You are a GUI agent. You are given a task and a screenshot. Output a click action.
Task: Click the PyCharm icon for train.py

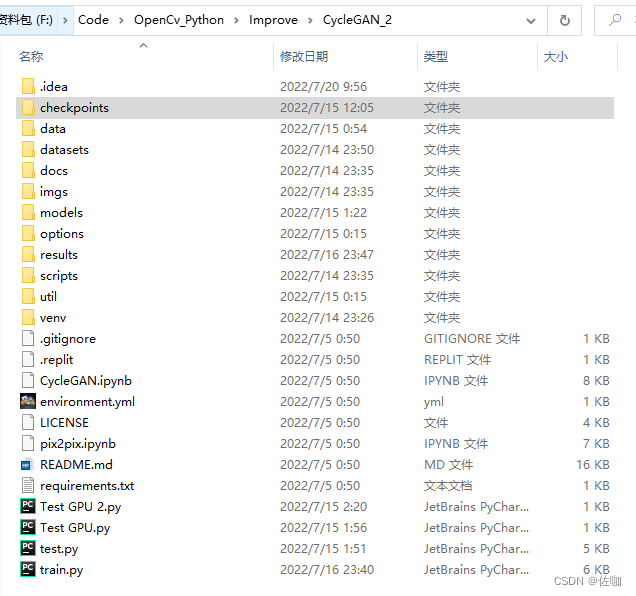click(x=28, y=569)
